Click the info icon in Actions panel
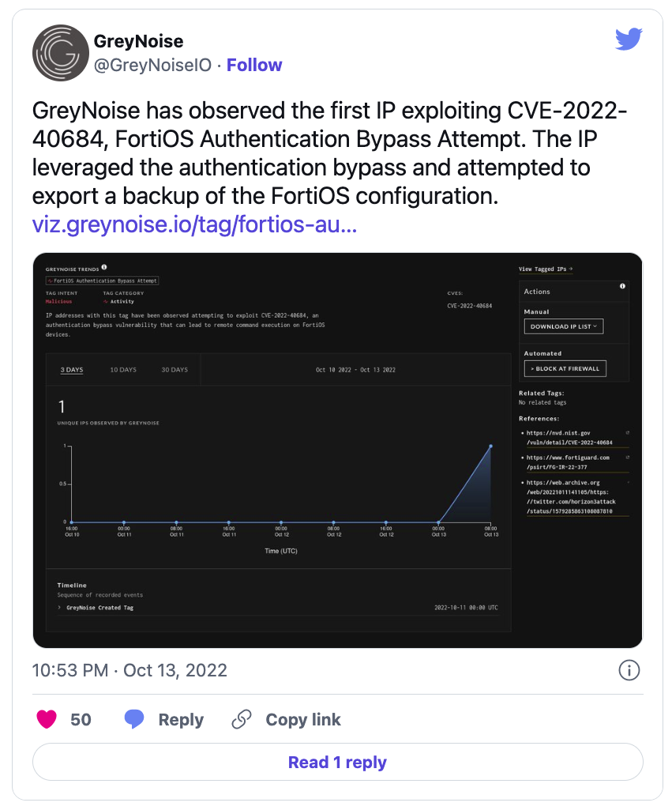Viewport: 672px width, 810px height. tap(622, 286)
